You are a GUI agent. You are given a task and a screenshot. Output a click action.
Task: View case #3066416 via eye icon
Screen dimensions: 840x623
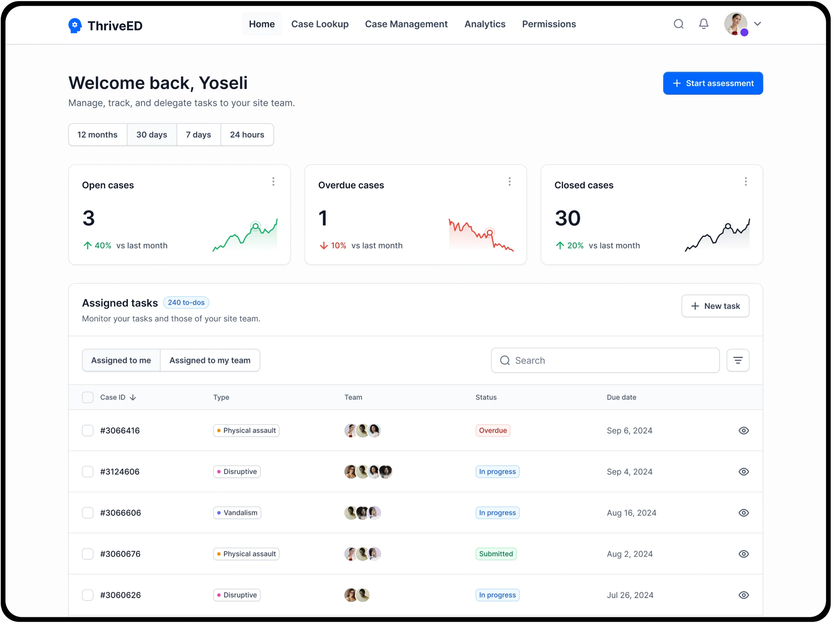pyautogui.click(x=743, y=431)
